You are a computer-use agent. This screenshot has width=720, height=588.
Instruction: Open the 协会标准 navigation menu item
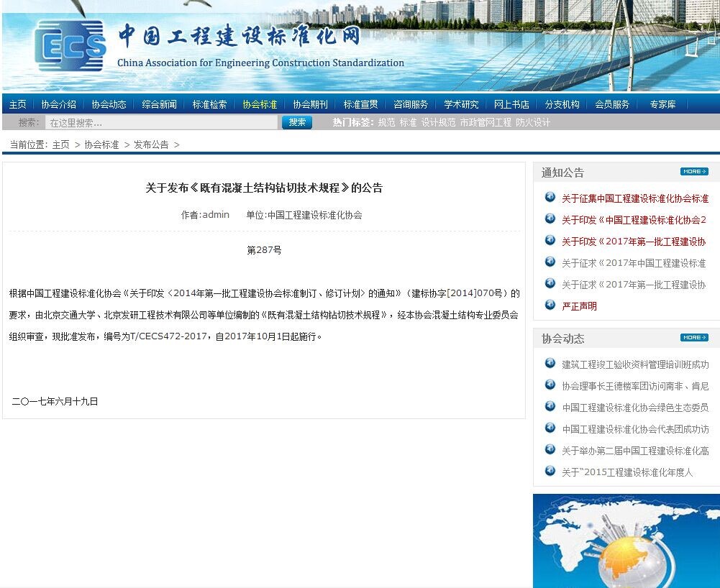[260, 104]
